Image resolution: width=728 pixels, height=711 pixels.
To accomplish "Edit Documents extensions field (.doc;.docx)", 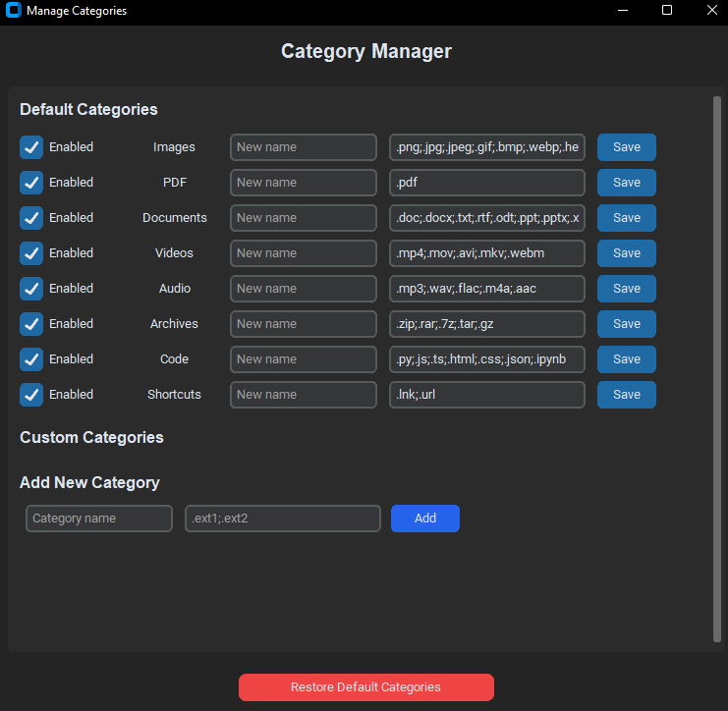I will (487, 218).
